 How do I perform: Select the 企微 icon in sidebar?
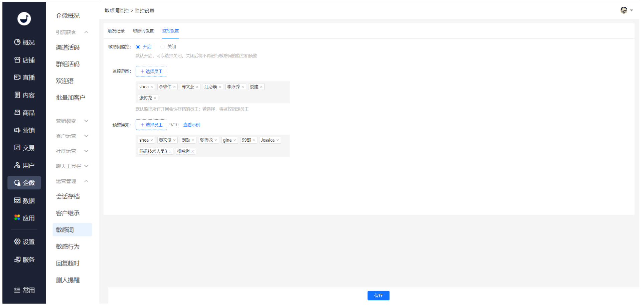click(x=17, y=183)
